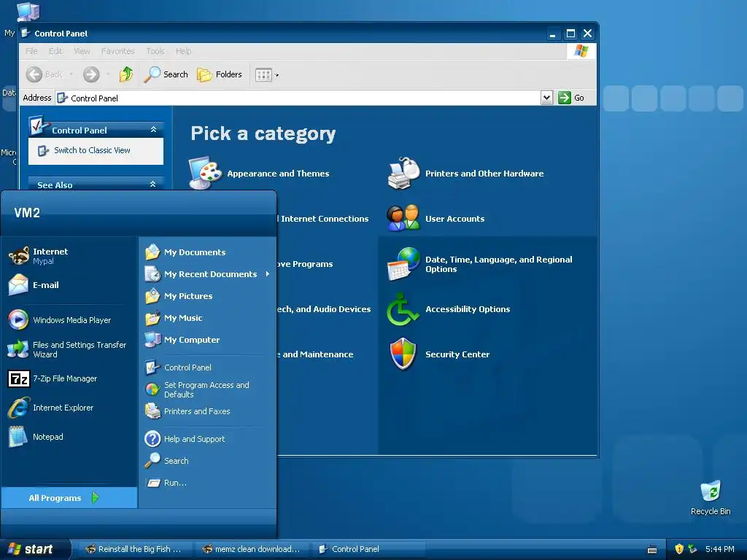The height and width of the screenshot is (560, 747).
Task: Click the Go button
Action: tap(571, 98)
